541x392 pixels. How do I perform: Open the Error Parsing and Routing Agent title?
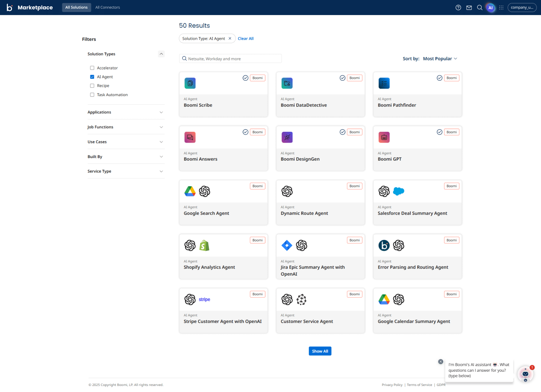pyautogui.click(x=413, y=268)
